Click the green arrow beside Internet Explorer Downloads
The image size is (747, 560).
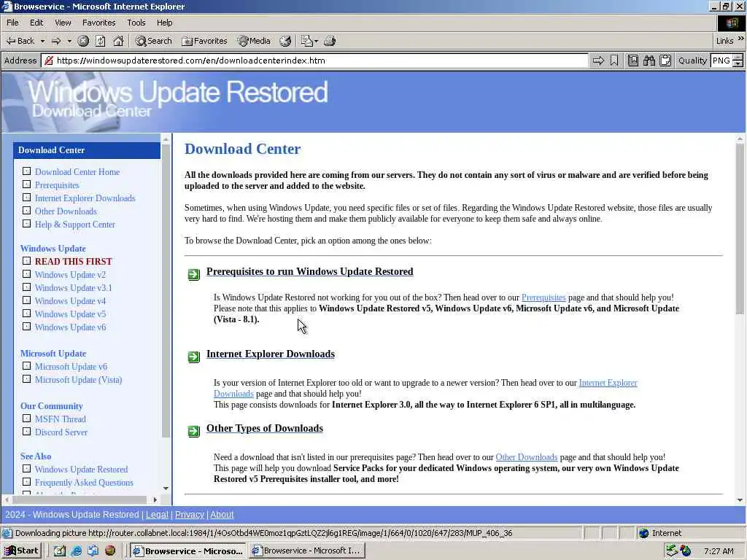coord(194,357)
